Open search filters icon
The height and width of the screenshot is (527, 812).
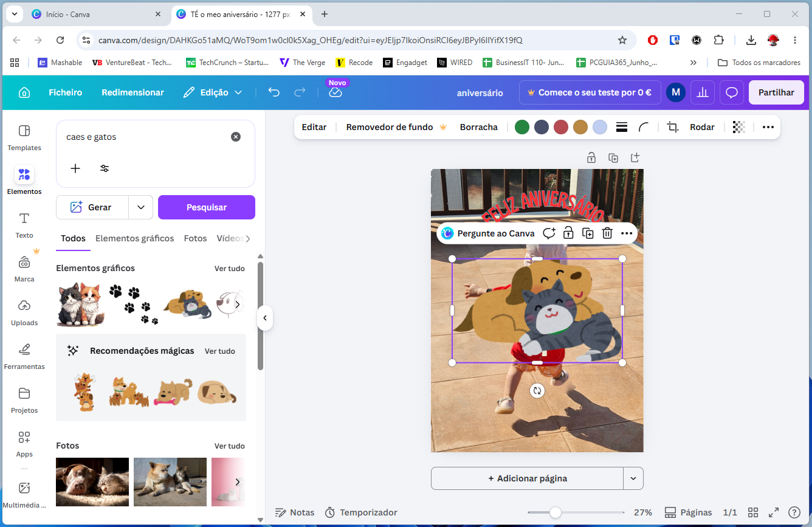point(105,168)
